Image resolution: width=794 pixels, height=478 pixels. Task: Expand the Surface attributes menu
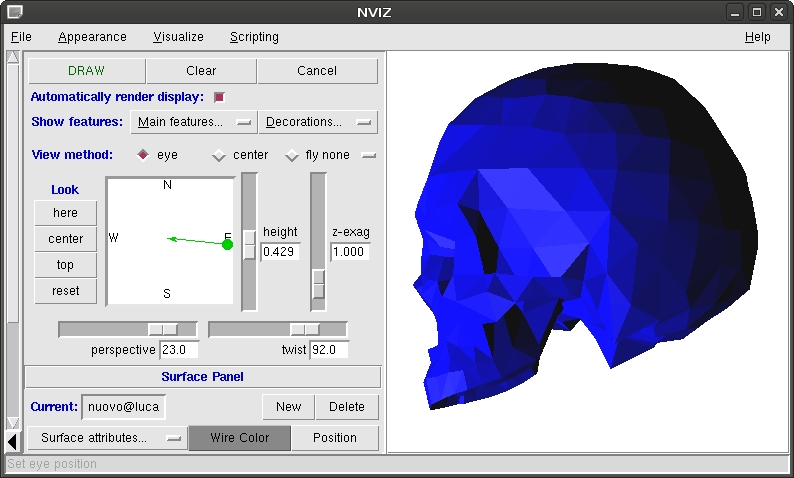point(107,438)
